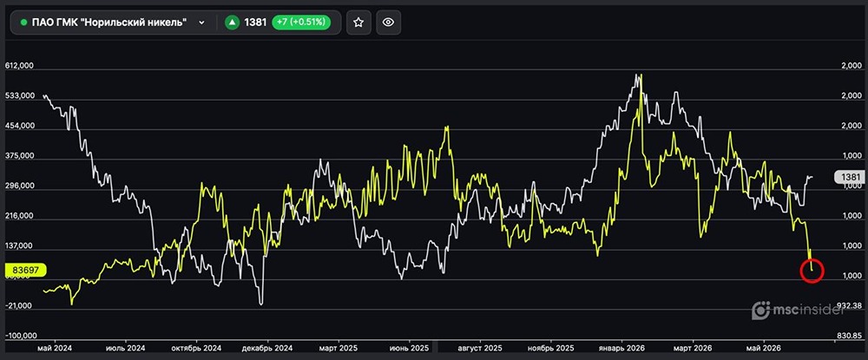Click the июль 2024 date label
Image resolution: width=868 pixels, height=360 pixels.
[x=126, y=349]
